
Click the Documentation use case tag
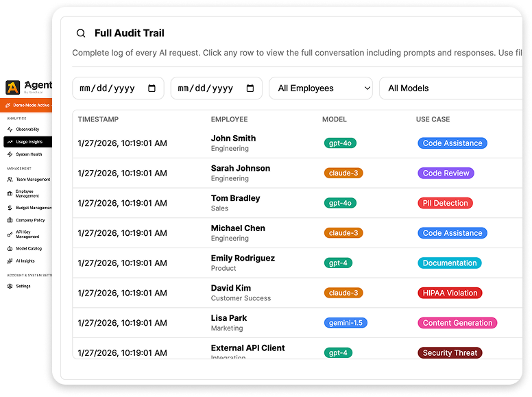tap(450, 263)
